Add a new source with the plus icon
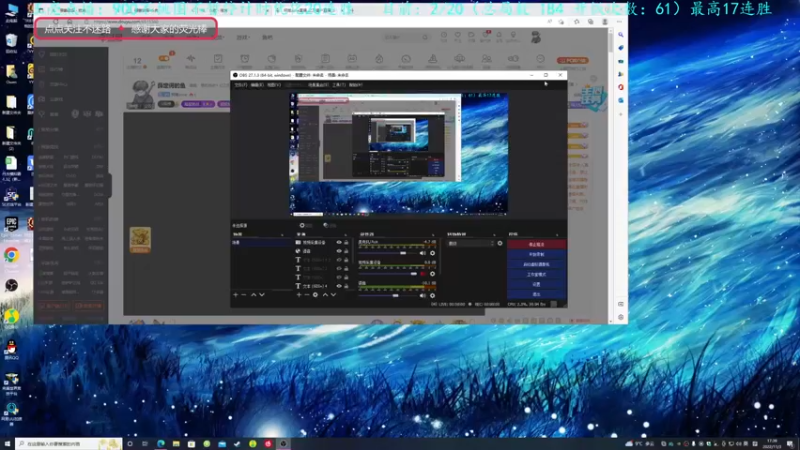800x450 pixels. tap(299, 295)
